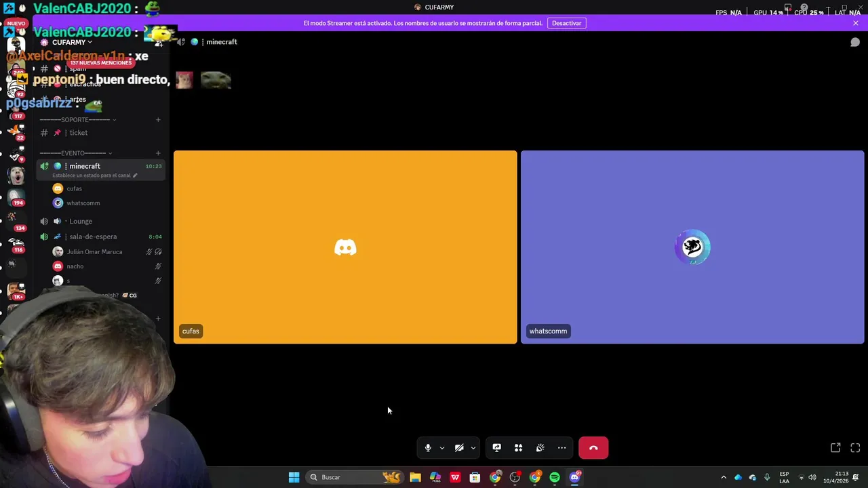Open OBS Studio from taskbar
The image size is (868, 488).
[515, 477]
